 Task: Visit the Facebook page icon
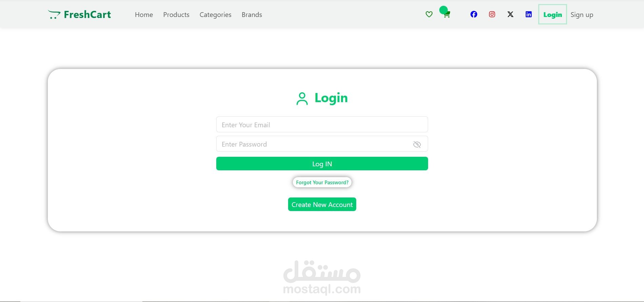474,14
